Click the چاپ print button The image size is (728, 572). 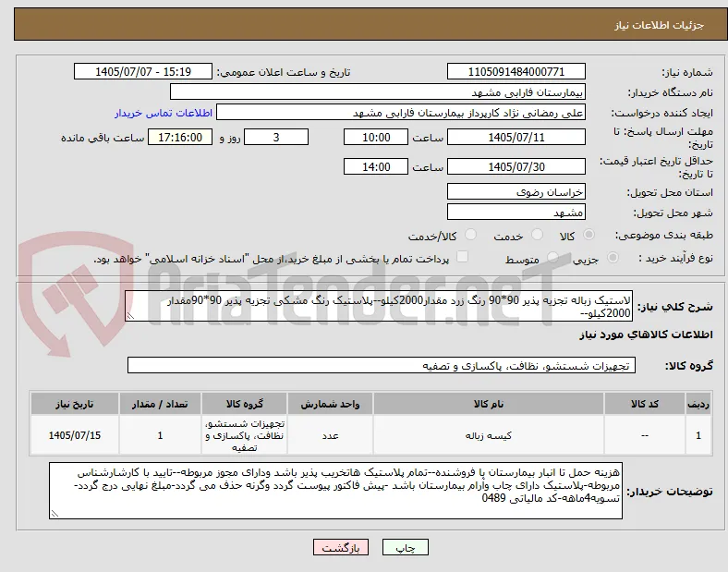click(406, 547)
